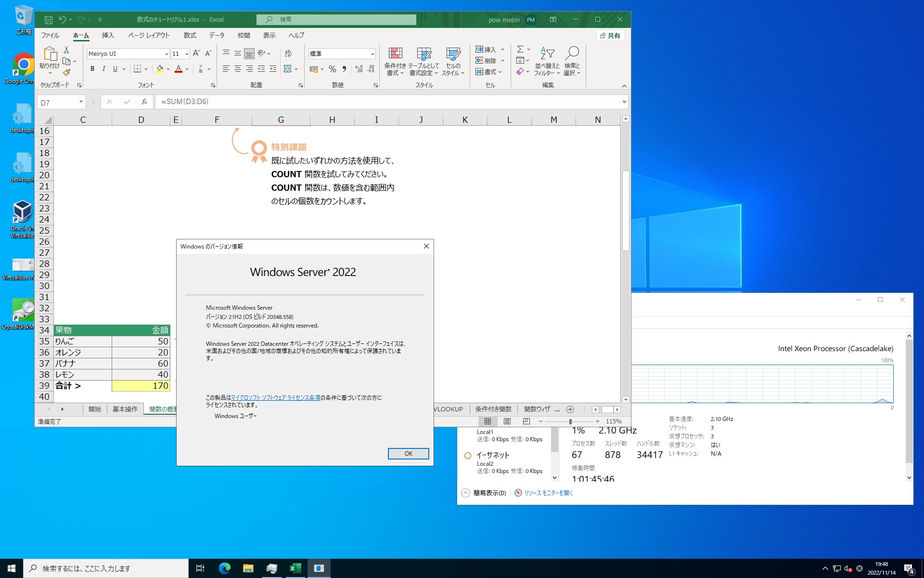
Task: Toggle Underline formatting
Action: point(115,69)
